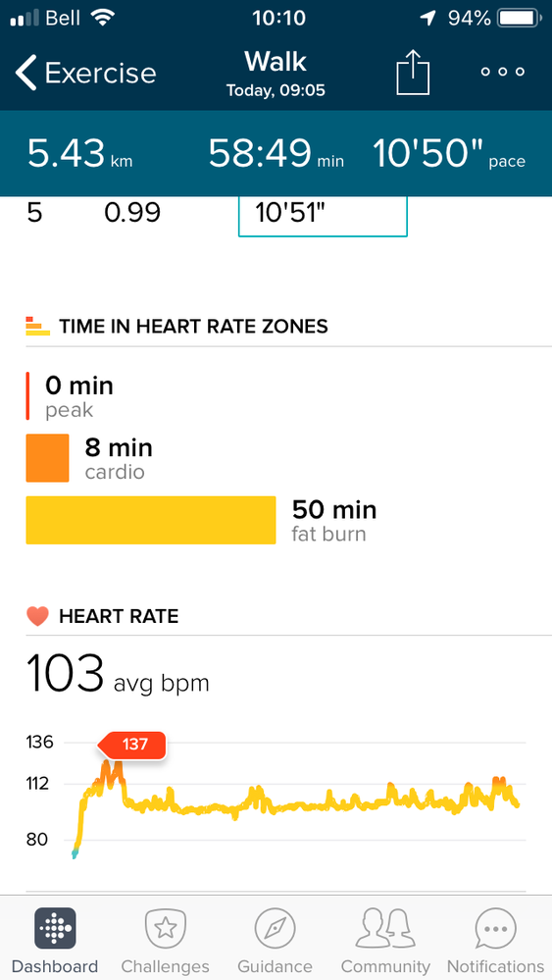The height and width of the screenshot is (980, 552).
Task: Tap the yellow fat burn bar
Action: 150,520
